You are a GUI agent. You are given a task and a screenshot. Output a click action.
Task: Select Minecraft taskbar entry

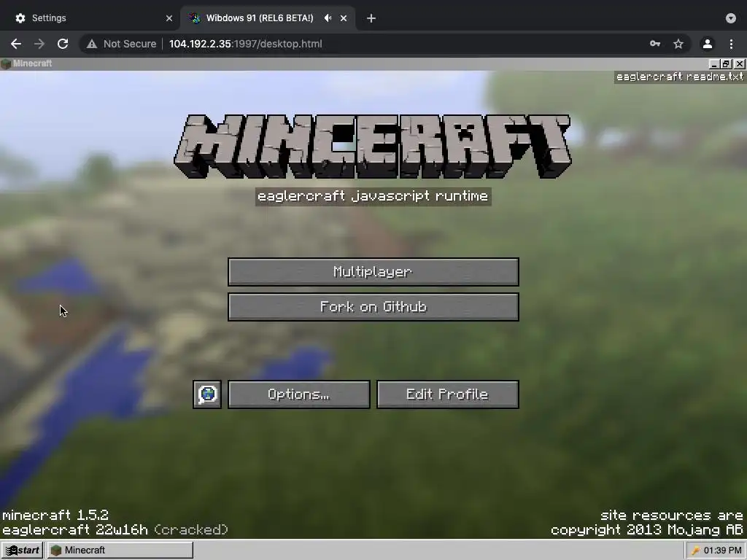tap(120, 550)
